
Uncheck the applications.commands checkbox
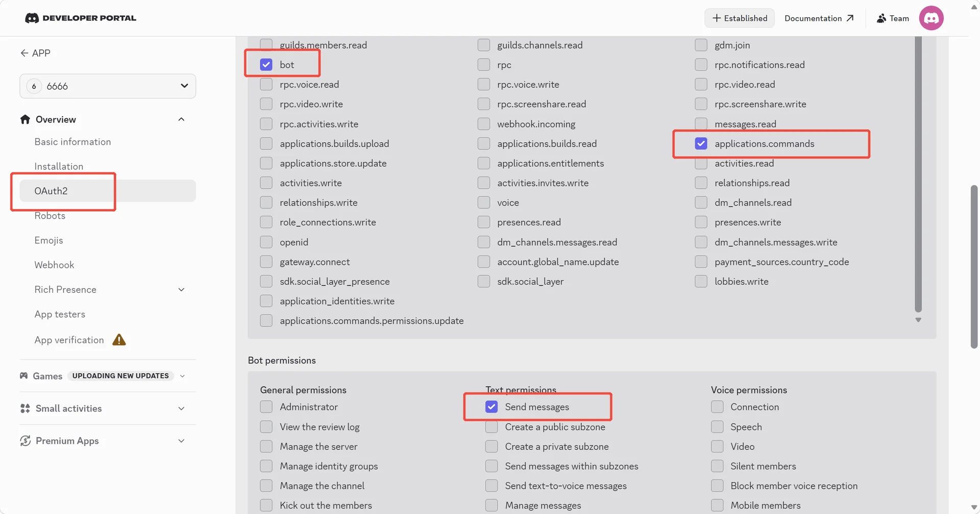tap(701, 144)
